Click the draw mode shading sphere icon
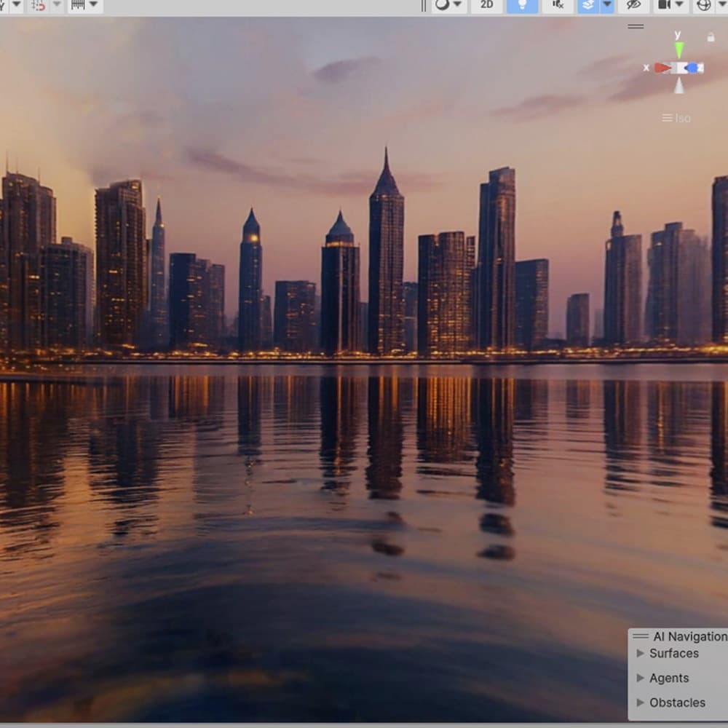 (x=442, y=5)
